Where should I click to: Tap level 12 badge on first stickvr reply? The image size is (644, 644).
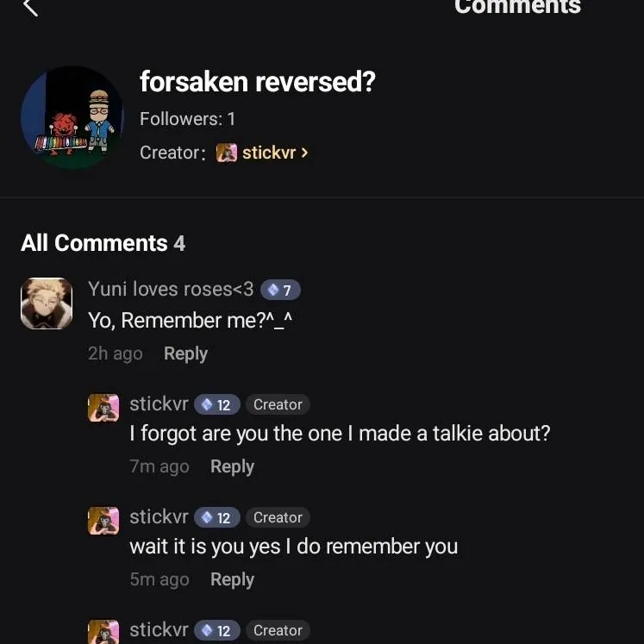click(216, 405)
